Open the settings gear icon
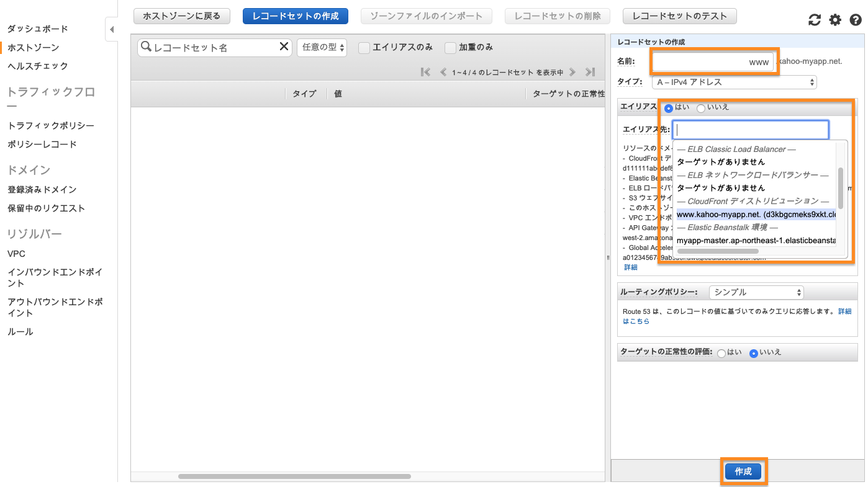The height and width of the screenshot is (487, 868). click(x=835, y=20)
